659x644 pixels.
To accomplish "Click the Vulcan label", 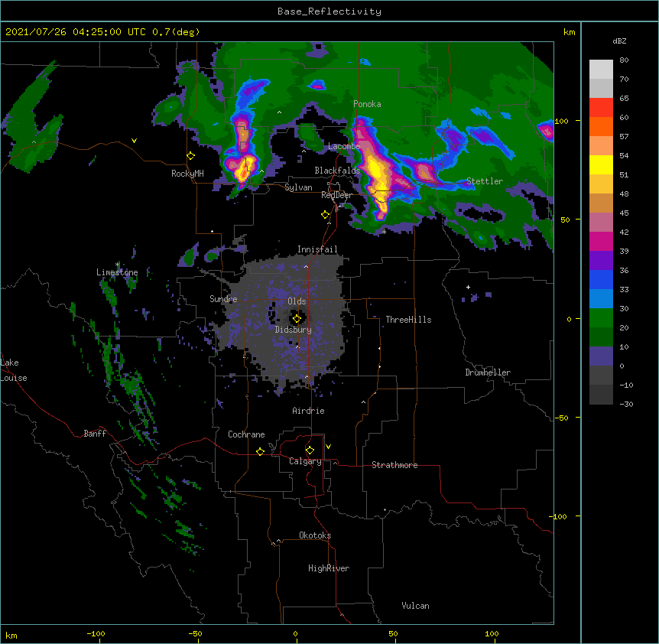I will 415,606.
